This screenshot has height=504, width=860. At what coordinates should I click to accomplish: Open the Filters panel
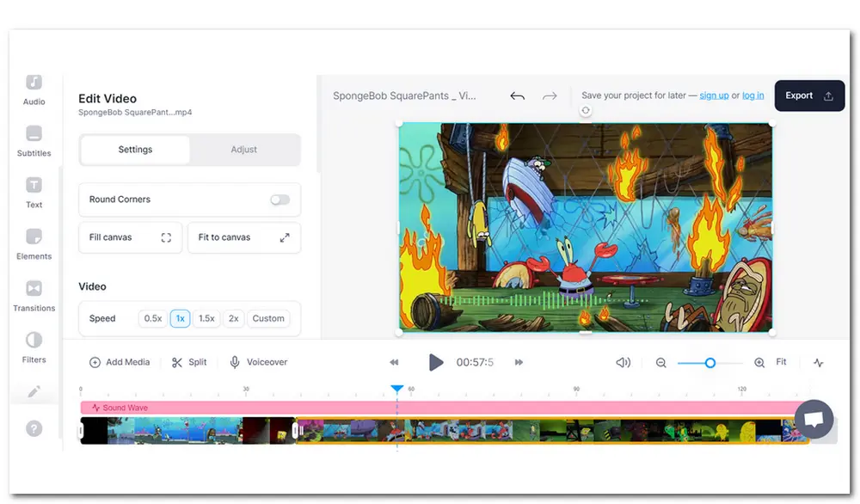pyautogui.click(x=34, y=347)
